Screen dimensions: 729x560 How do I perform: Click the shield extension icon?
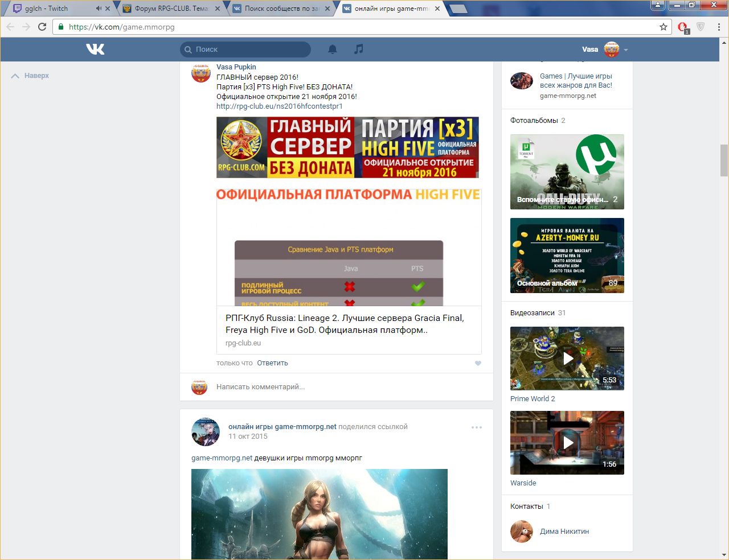pos(701,27)
